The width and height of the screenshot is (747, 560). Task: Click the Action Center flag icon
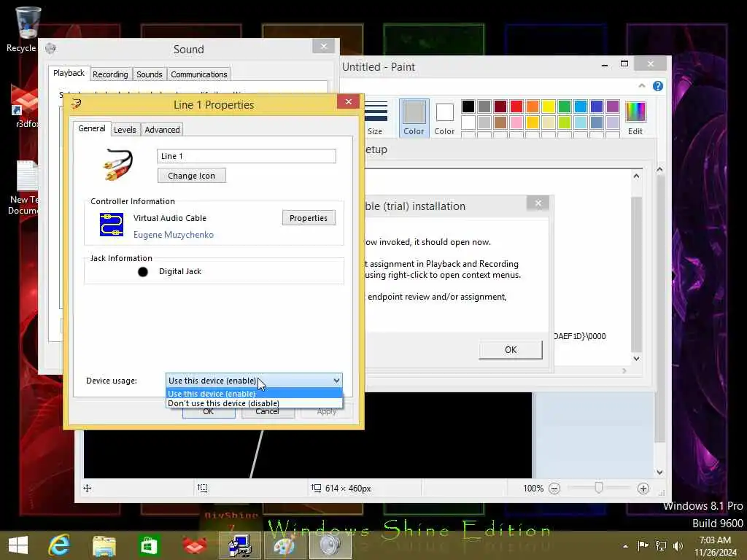pyautogui.click(x=643, y=545)
